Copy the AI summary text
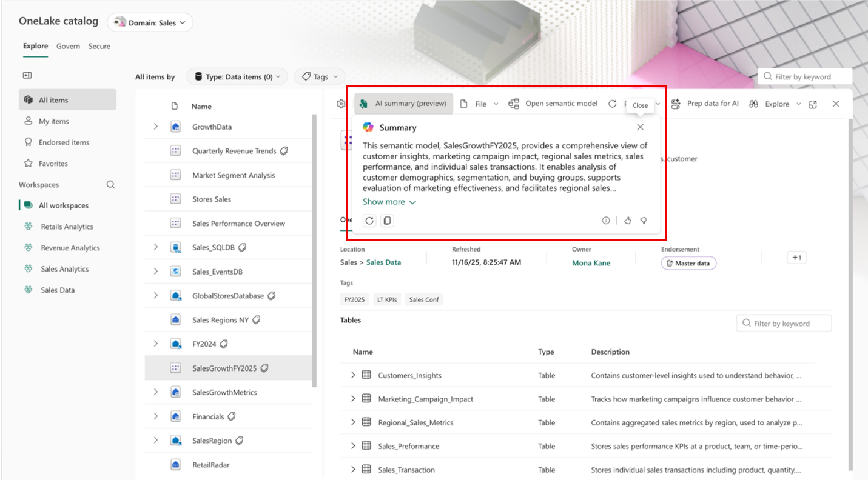868x480 pixels. 386,221
